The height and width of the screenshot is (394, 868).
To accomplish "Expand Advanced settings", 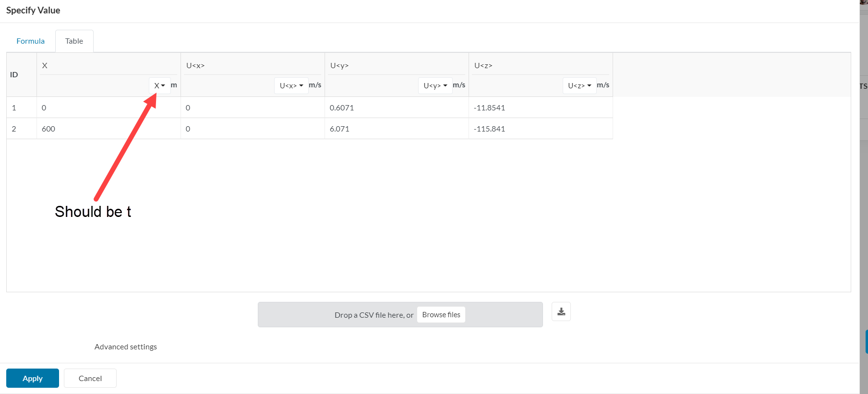I will point(125,346).
